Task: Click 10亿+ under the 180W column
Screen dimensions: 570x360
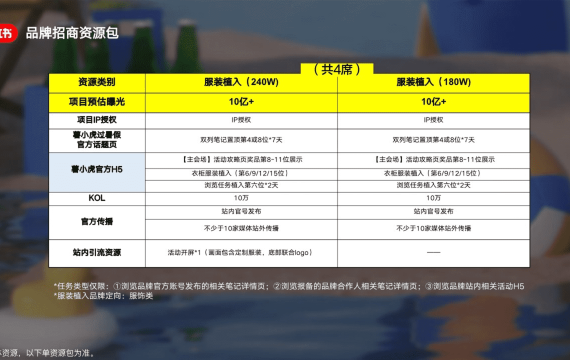Action: [x=433, y=102]
